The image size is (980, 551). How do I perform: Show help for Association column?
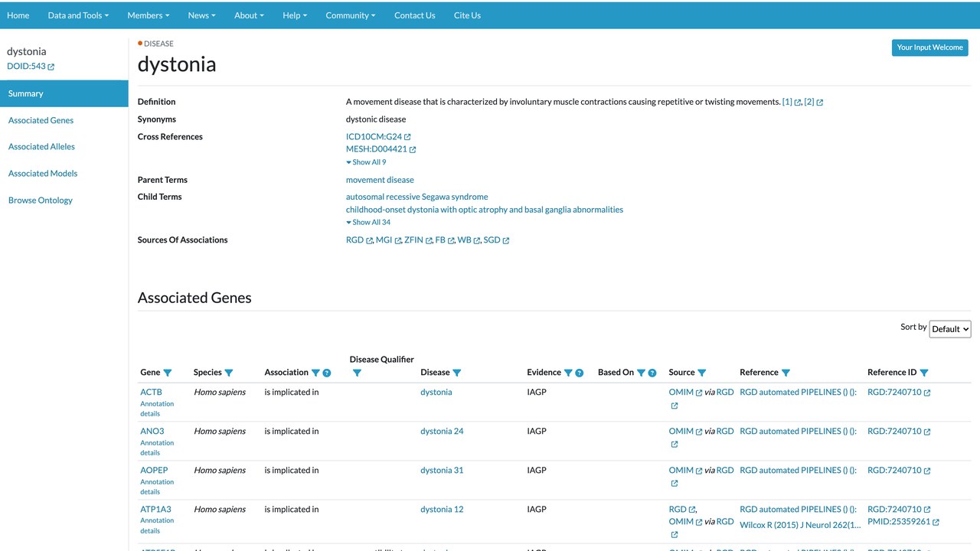(x=327, y=373)
